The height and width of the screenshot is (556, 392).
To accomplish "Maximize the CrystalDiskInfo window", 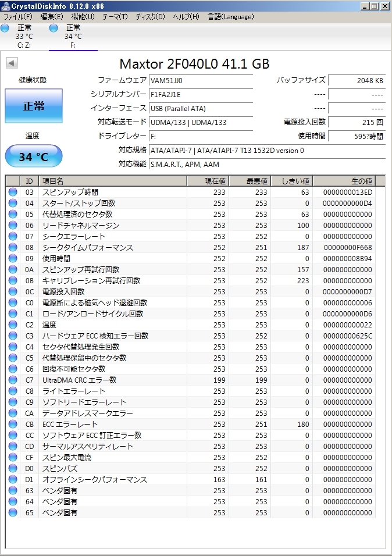I will [374, 6].
